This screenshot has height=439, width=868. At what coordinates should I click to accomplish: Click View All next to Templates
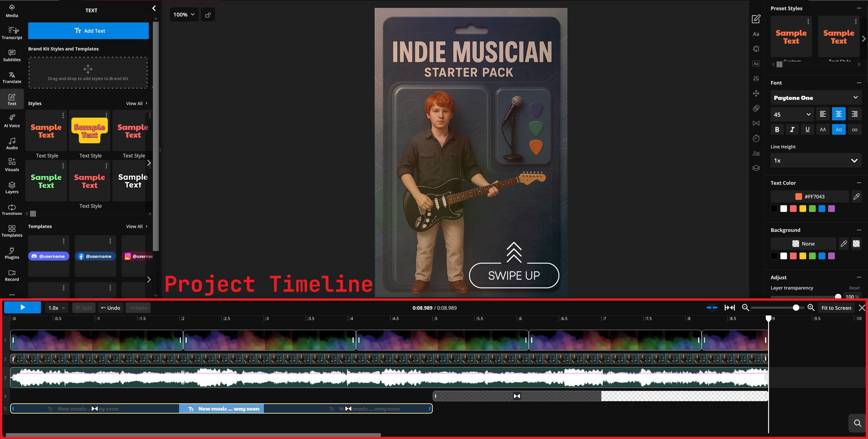137,227
